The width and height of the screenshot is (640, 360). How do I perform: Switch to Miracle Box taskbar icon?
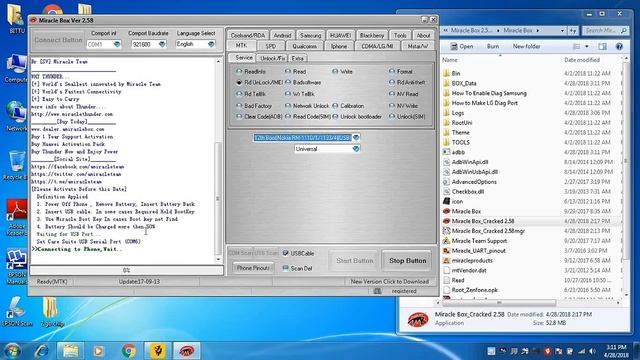pos(187,351)
